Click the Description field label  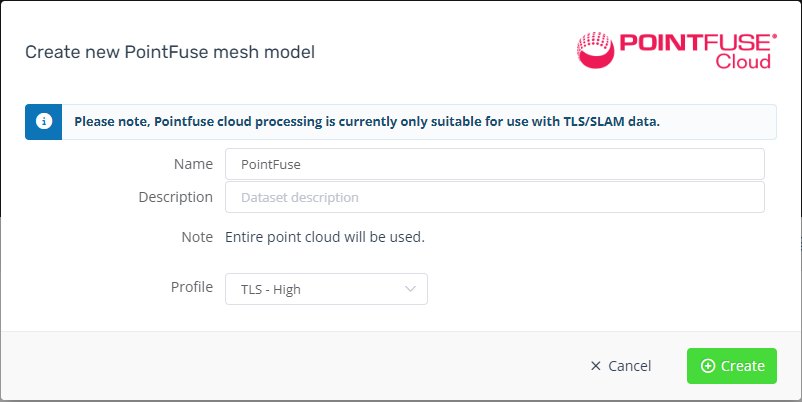pos(176,196)
